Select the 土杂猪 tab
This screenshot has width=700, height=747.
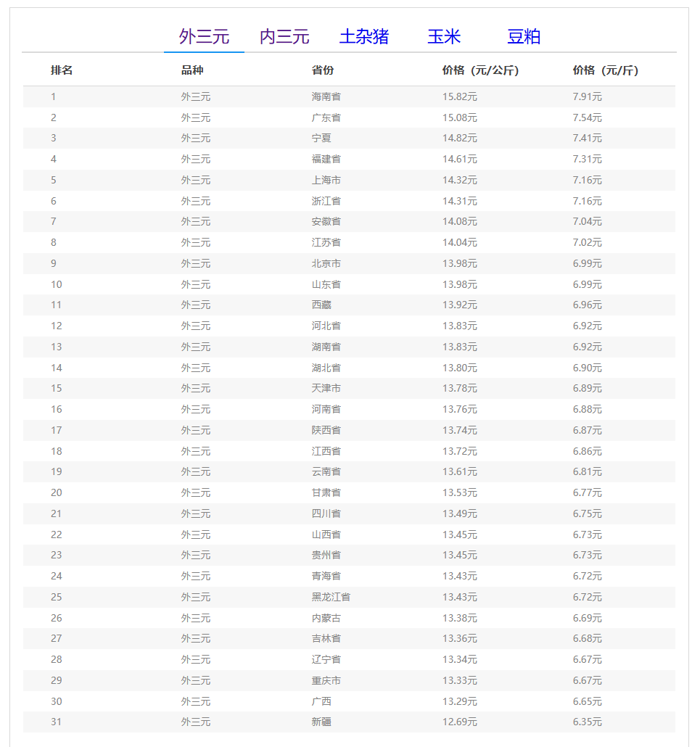(364, 37)
